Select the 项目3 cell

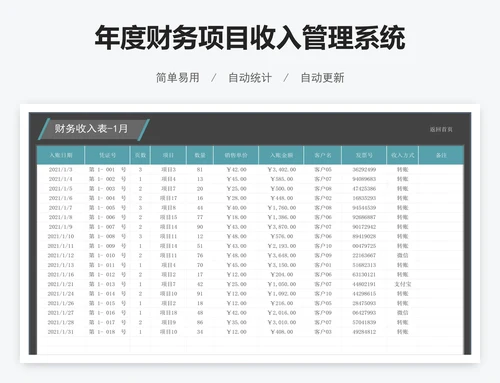[x=168, y=170]
